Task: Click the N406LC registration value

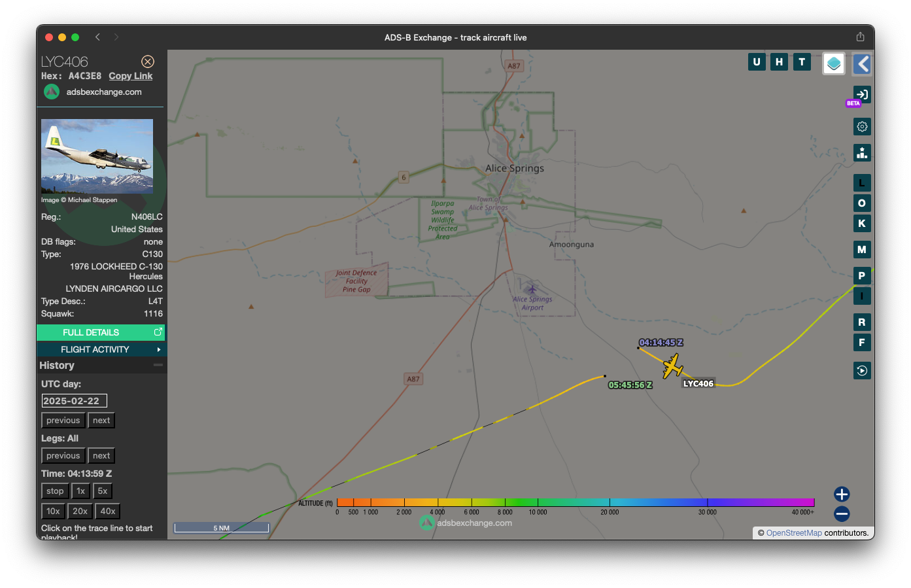Action: pyautogui.click(x=147, y=217)
